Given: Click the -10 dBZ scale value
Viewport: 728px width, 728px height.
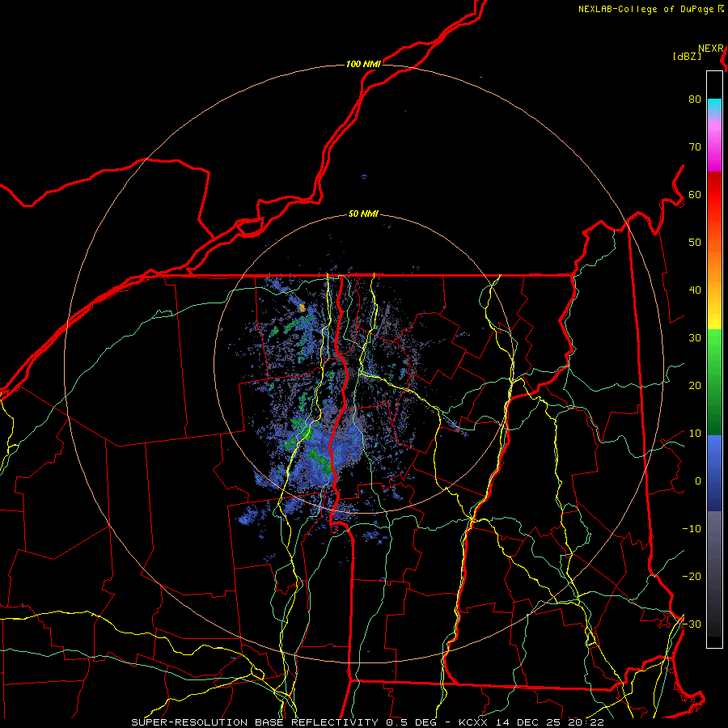Looking at the screenshot, I should (x=692, y=529).
